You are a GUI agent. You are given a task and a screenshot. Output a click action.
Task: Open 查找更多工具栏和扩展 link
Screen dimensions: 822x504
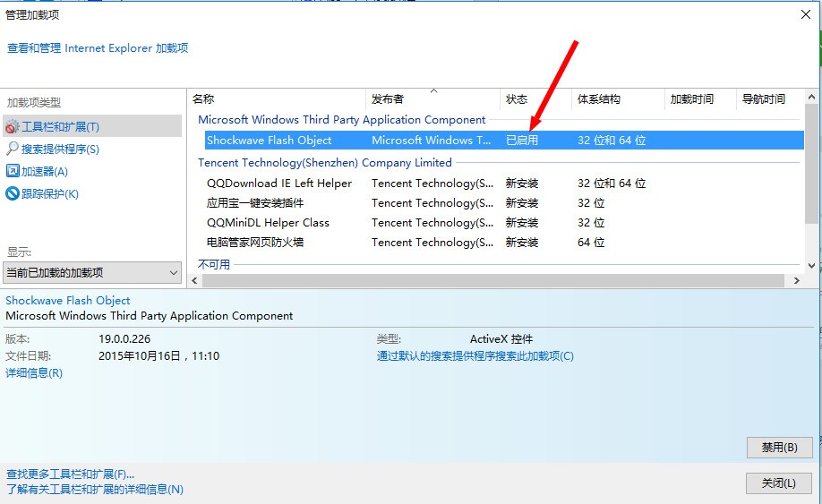[x=70, y=474]
